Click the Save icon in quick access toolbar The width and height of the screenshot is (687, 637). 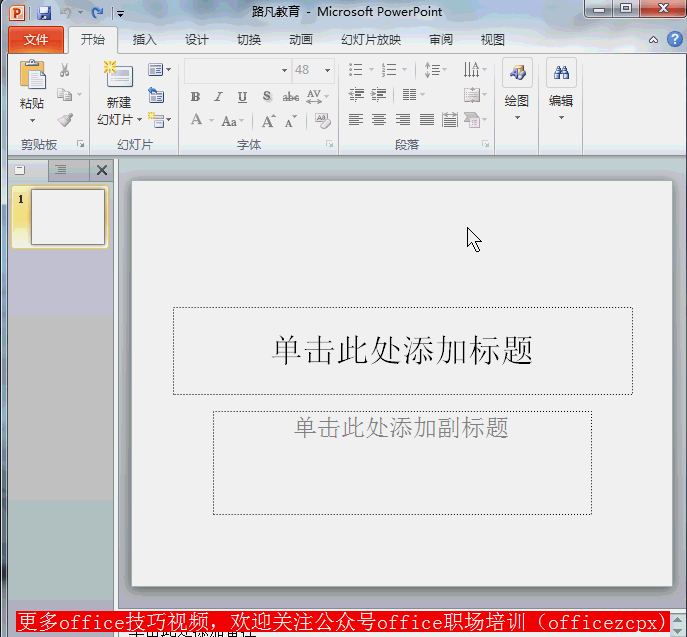click(44, 13)
